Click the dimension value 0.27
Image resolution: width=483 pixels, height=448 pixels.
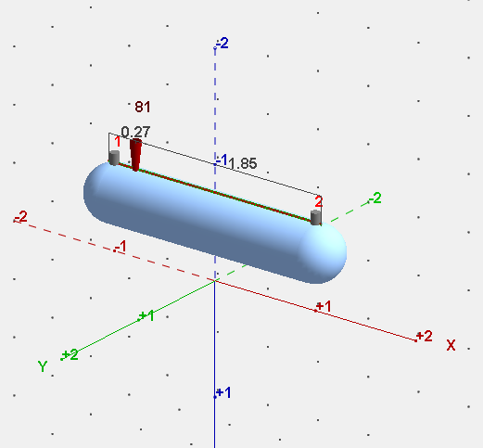[135, 132]
